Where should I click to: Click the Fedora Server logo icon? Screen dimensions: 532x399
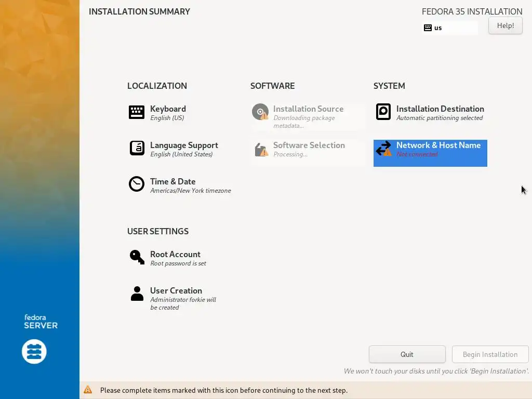pos(34,352)
